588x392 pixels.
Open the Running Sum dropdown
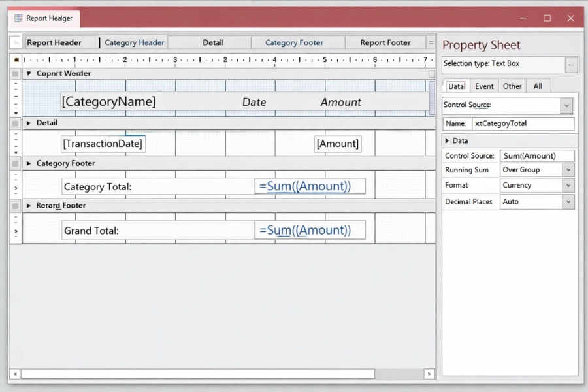click(568, 170)
